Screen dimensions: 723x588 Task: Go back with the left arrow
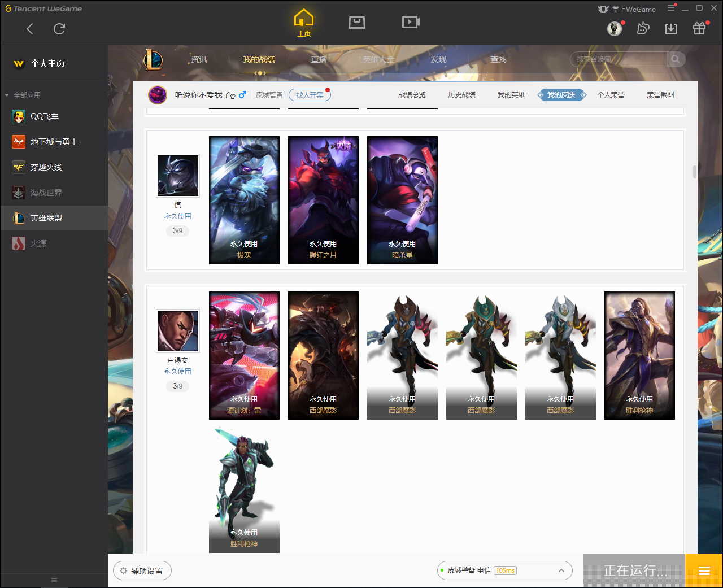(30, 29)
